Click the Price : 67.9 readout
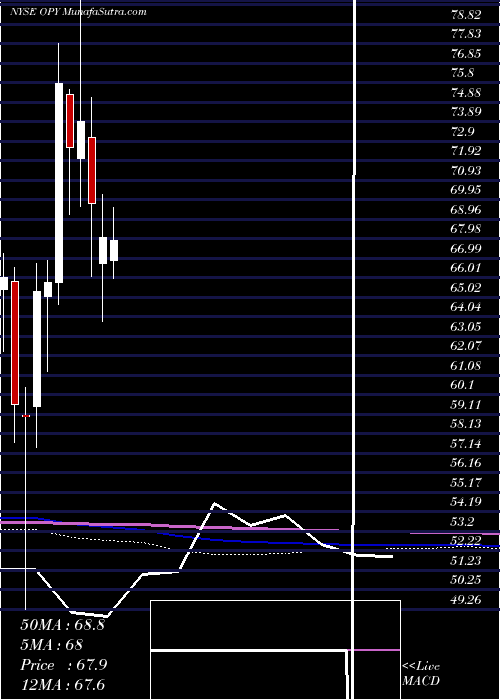This screenshot has width=500, height=700. click(x=63, y=665)
